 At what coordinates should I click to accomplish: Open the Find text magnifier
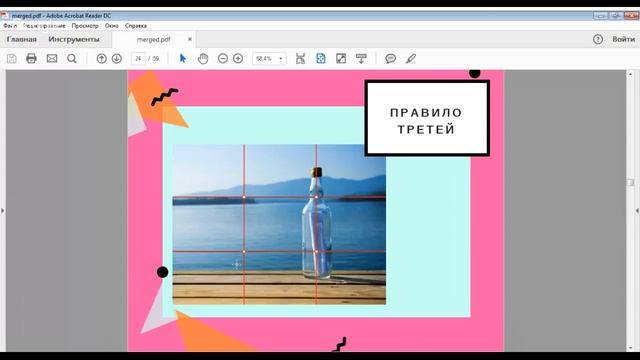point(72,59)
